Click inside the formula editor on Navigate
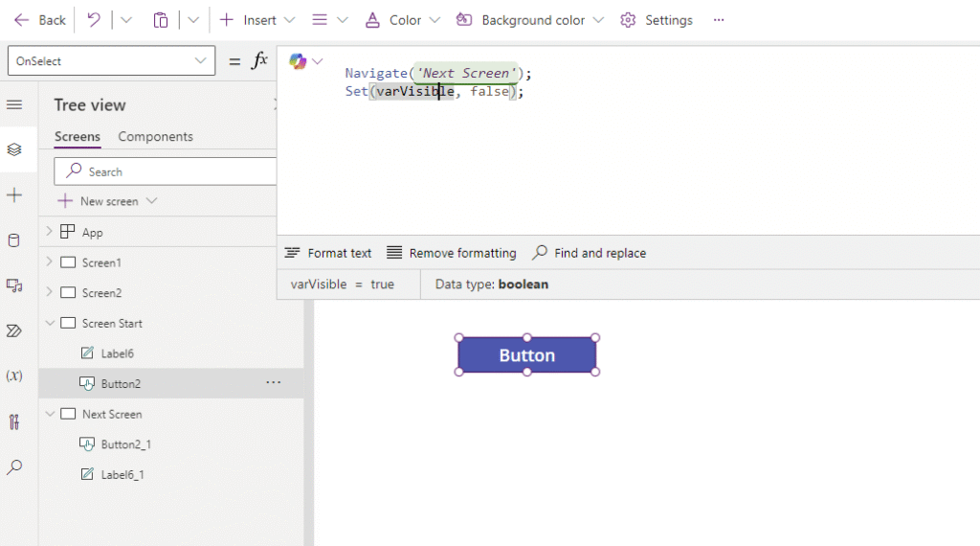 point(376,73)
